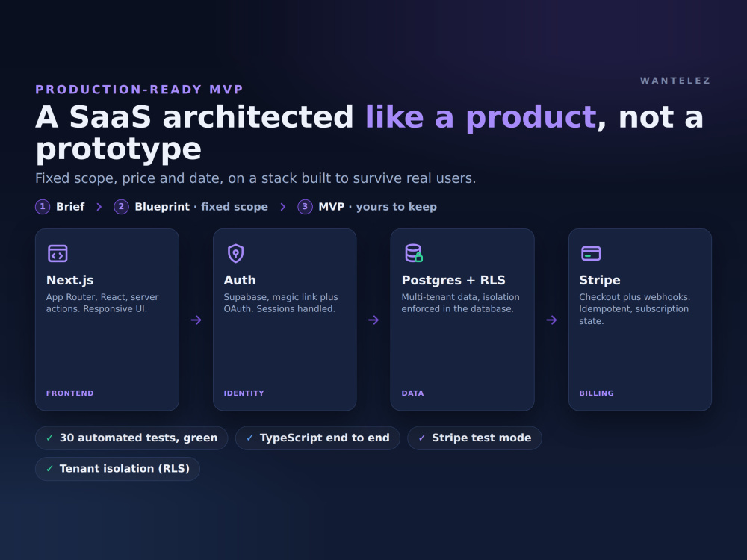Click the 'Fixed scope, price and date' subtitle
This screenshot has width=747, height=560.
255,178
